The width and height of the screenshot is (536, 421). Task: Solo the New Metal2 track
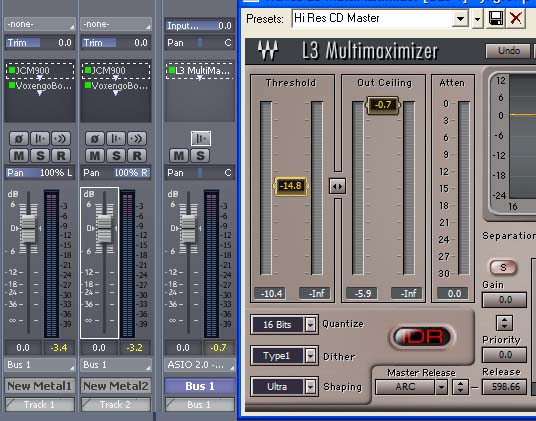click(x=116, y=155)
